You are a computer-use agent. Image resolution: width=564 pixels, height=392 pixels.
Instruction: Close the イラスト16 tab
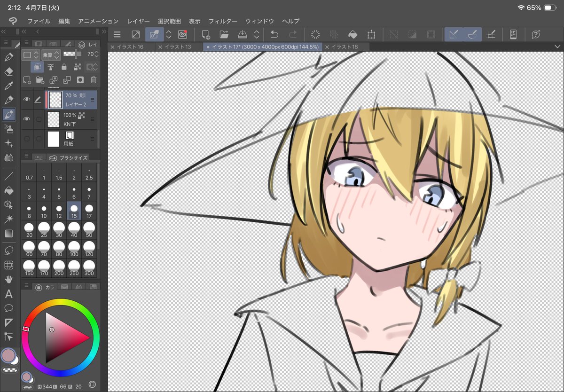click(x=112, y=47)
